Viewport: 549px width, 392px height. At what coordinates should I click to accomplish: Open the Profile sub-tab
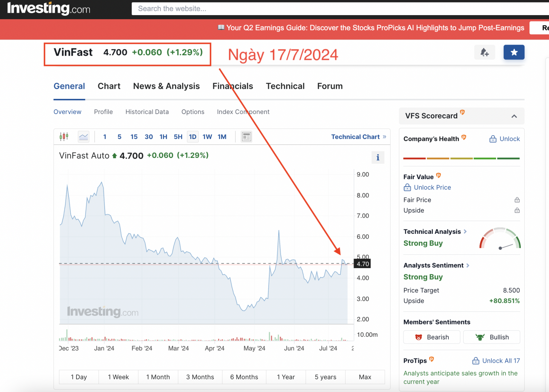tap(103, 112)
